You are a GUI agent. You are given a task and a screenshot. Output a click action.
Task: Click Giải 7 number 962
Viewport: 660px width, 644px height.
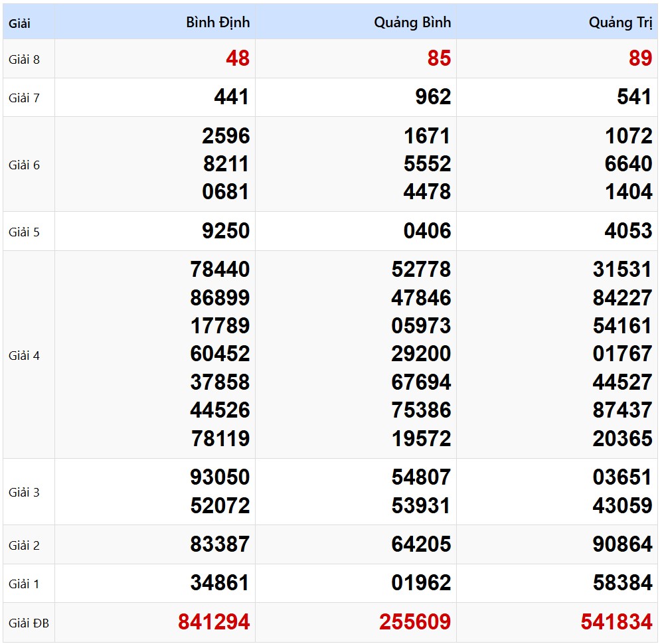pos(433,98)
